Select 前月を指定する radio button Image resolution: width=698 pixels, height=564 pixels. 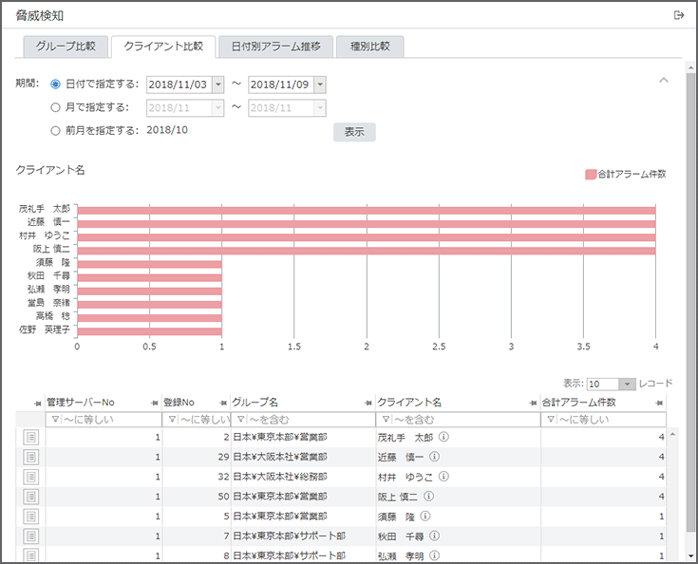point(55,131)
